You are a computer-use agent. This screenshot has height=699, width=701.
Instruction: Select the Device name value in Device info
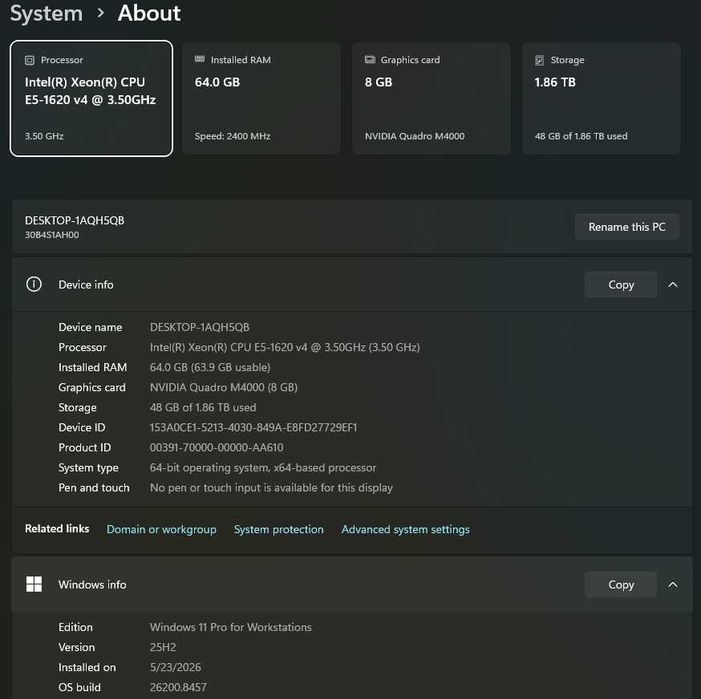[x=199, y=327]
